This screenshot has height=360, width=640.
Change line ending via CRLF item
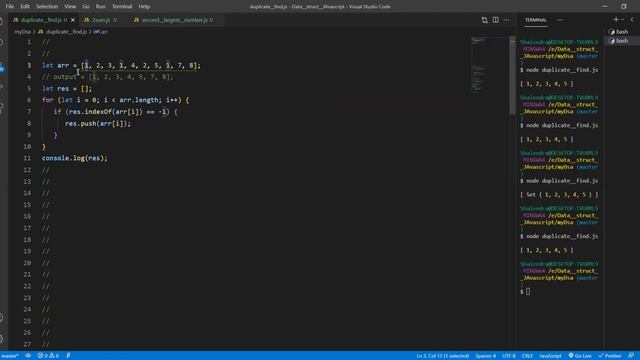point(527,356)
